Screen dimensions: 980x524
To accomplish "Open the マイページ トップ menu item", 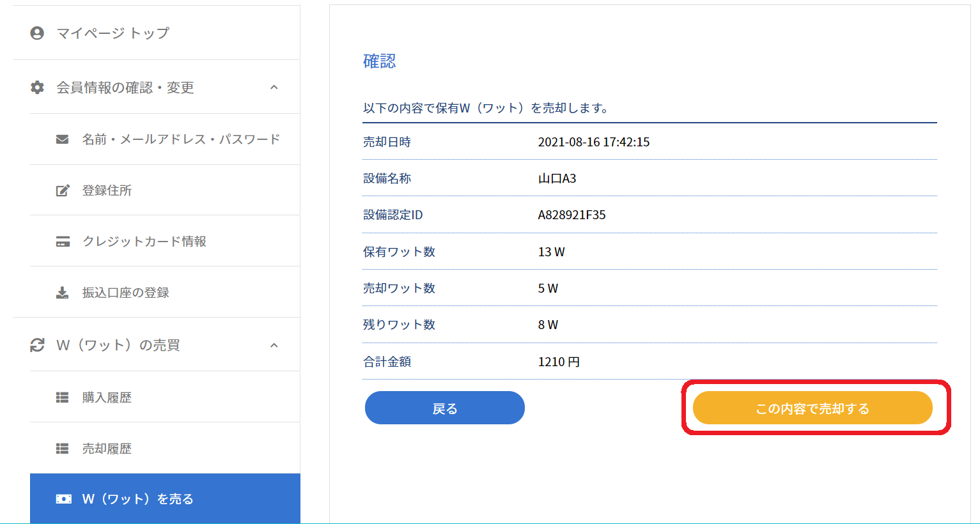I will [x=113, y=33].
